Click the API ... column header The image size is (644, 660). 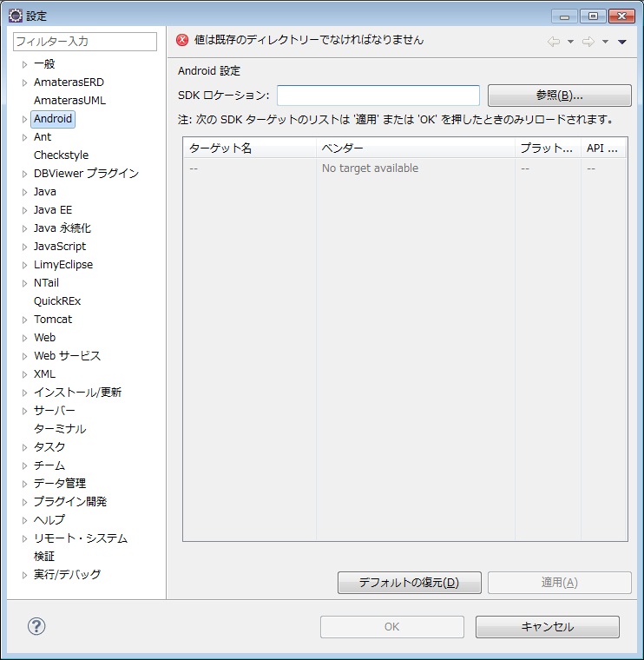[603, 148]
